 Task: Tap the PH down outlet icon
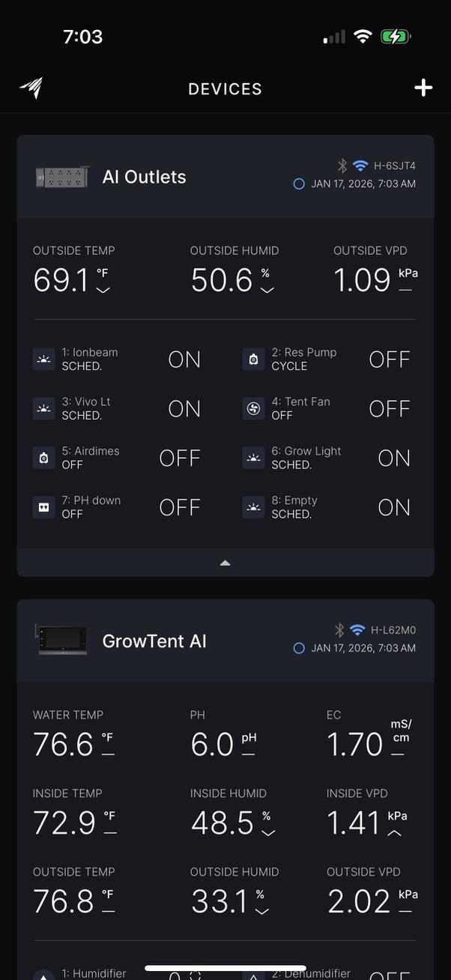pos(44,507)
